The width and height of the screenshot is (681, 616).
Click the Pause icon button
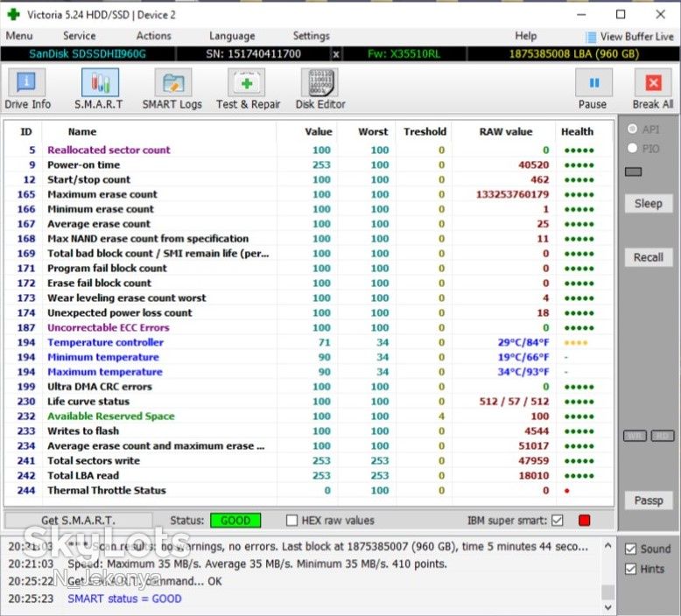pos(593,82)
